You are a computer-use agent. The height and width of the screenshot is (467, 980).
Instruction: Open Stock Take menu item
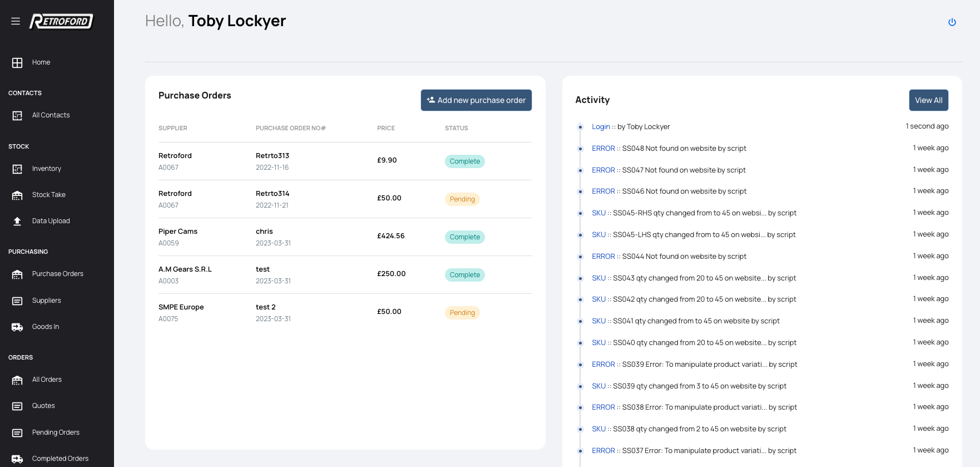pos(49,195)
